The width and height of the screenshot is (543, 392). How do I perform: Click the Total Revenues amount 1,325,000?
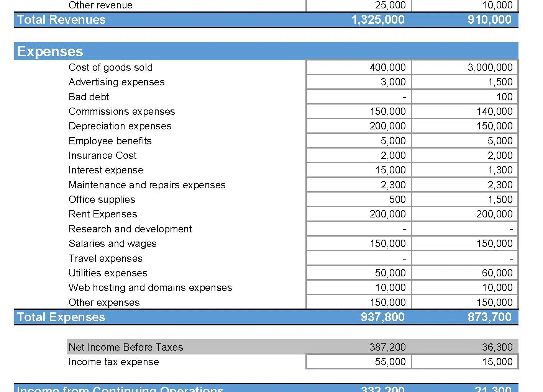pos(378,20)
